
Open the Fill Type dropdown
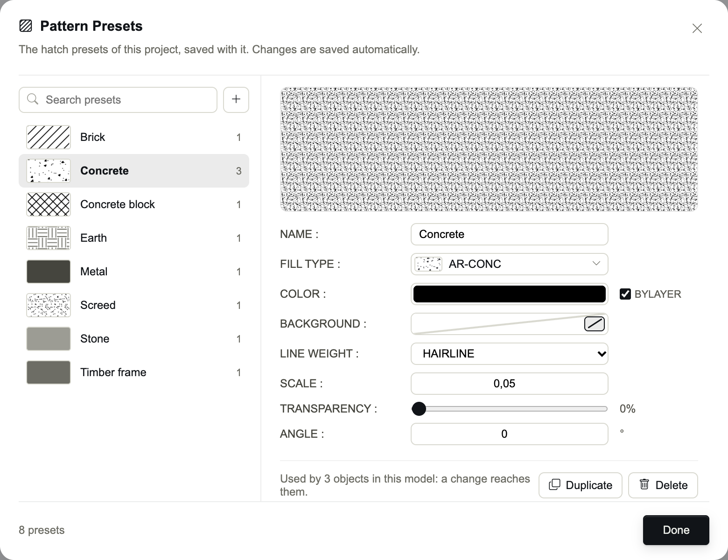[x=510, y=264]
